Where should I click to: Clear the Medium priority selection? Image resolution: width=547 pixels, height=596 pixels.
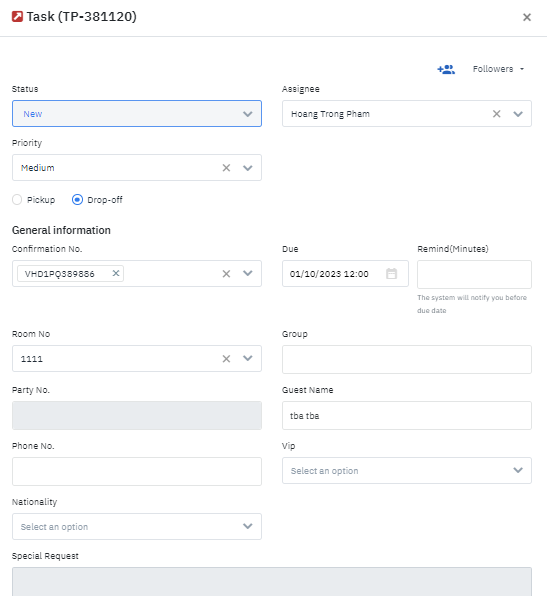[226, 168]
